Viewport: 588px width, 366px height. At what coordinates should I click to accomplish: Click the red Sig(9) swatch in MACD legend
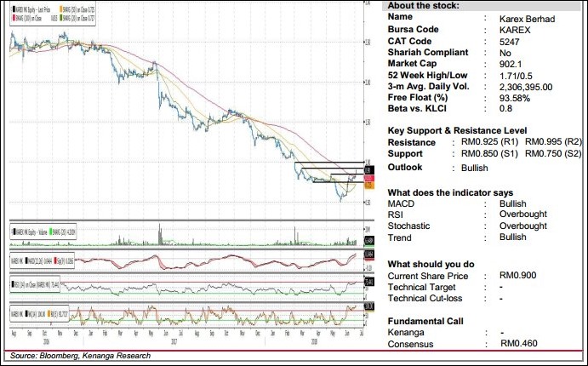55,260
